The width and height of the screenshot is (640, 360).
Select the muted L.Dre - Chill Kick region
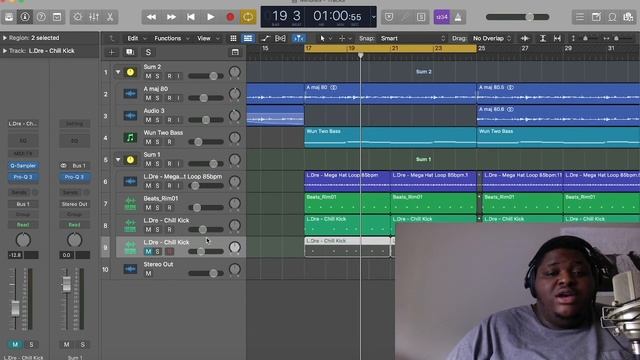tap(347, 247)
